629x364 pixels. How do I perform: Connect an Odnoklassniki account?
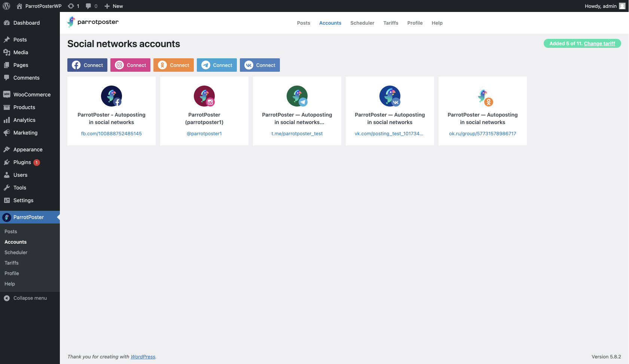[x=174, y=65]
